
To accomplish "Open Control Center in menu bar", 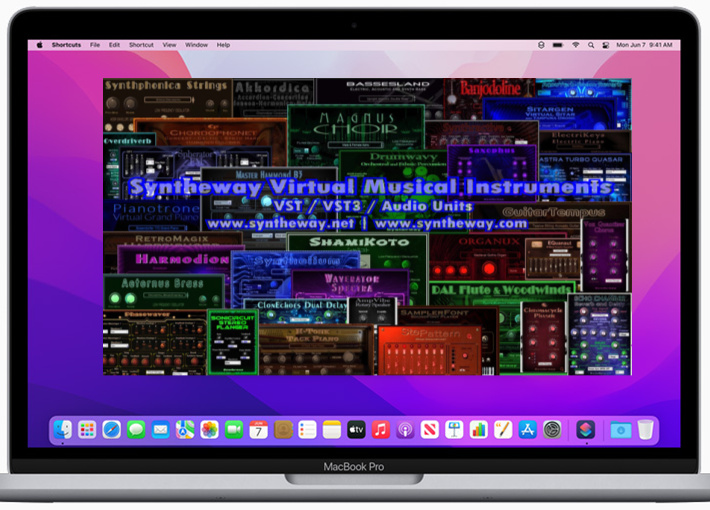I will click(x=605, y=45).
